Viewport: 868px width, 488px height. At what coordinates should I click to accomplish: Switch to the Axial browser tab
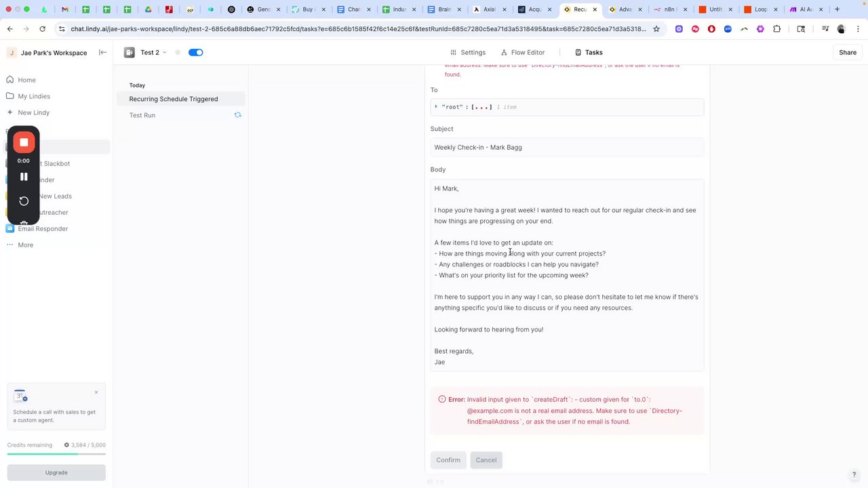coord(490,9)
